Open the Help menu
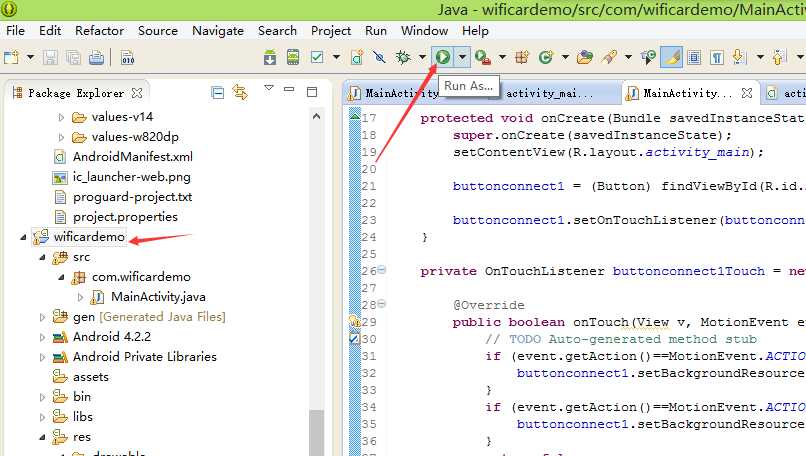Image resolution: width=806 pixels, height=456 pixels. click(x=475, y=31)
